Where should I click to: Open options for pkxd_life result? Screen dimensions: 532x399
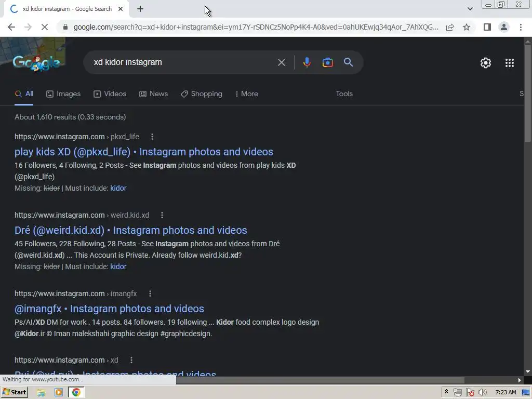[152, 137]
